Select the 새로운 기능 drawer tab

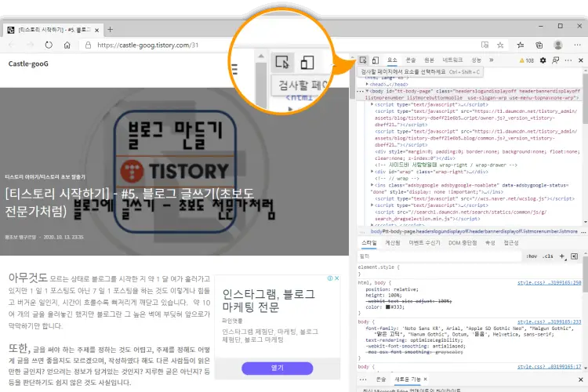(408, 379)
